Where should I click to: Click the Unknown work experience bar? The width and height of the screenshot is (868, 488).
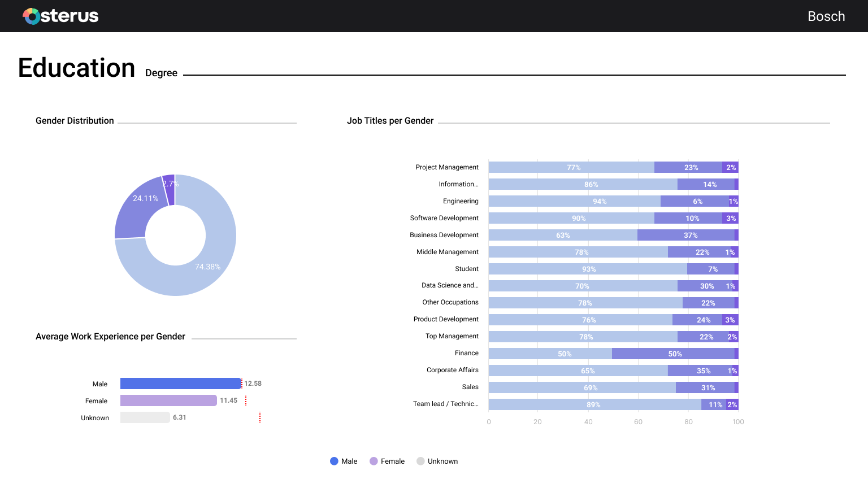pos(145,417)
